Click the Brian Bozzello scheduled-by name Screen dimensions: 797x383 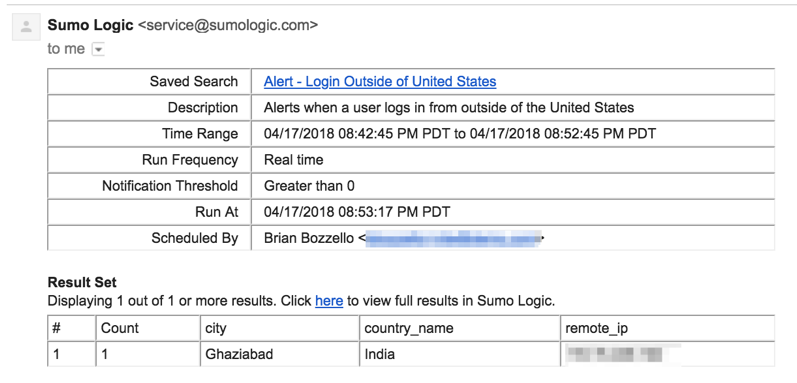pyautogui.click(x=309, y=238)
